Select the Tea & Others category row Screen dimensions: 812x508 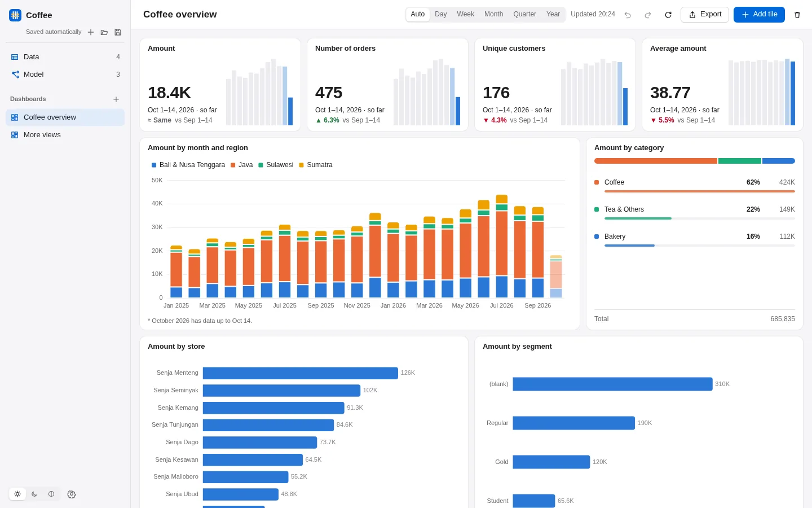click(695, 212)
